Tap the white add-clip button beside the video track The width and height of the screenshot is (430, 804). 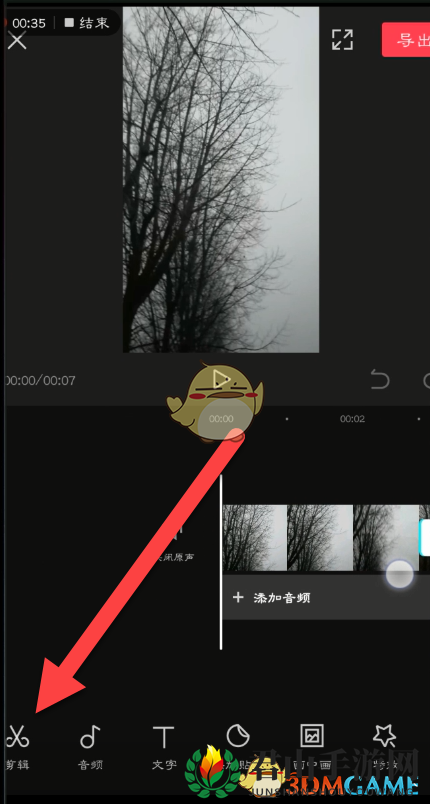(x=425, y=537)
